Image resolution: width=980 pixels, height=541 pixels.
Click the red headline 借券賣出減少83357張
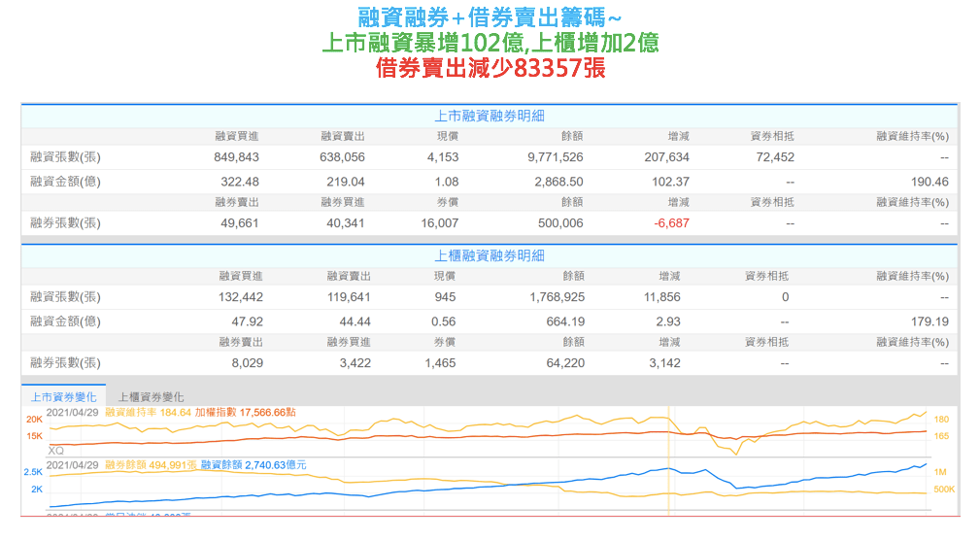point(489,68)
